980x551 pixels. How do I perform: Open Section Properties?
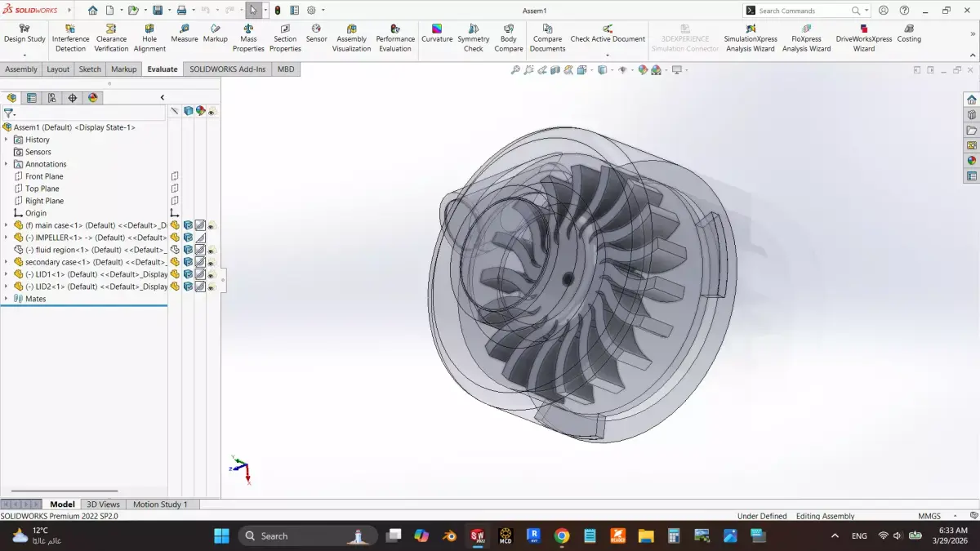[x=285, y=38]
